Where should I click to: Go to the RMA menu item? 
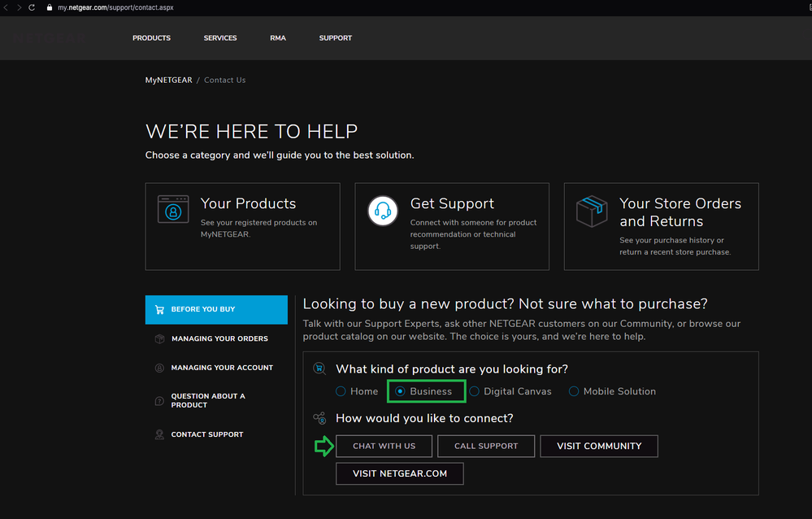tap(278, 38)
